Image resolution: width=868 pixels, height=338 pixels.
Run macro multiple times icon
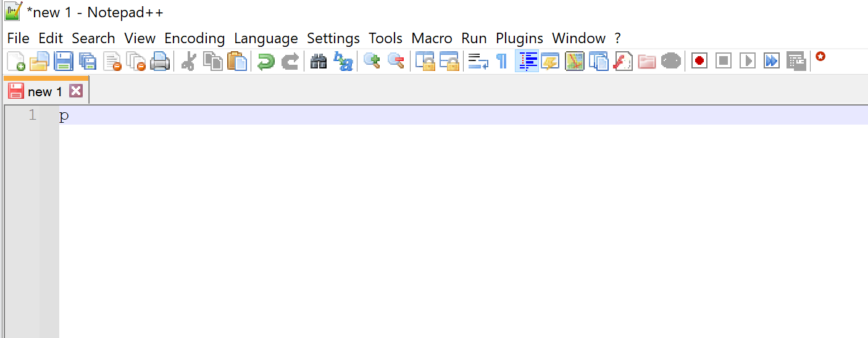772,61
